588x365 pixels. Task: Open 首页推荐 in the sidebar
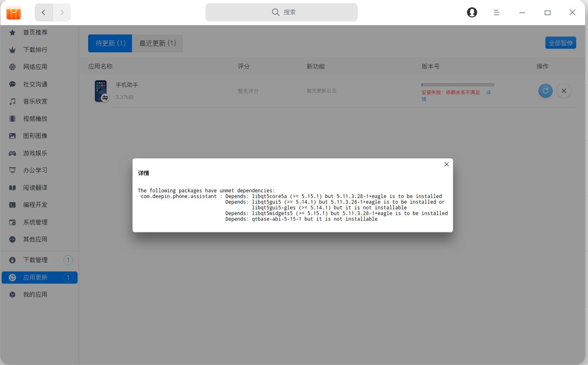(x=39, y=32)
